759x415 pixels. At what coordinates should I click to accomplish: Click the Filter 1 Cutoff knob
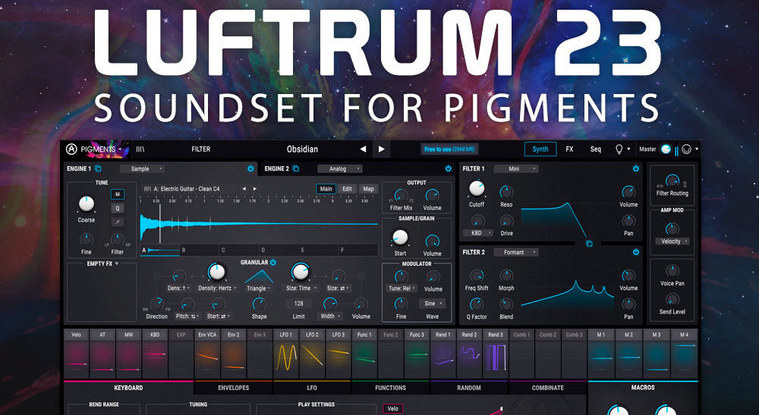point(476,189)
